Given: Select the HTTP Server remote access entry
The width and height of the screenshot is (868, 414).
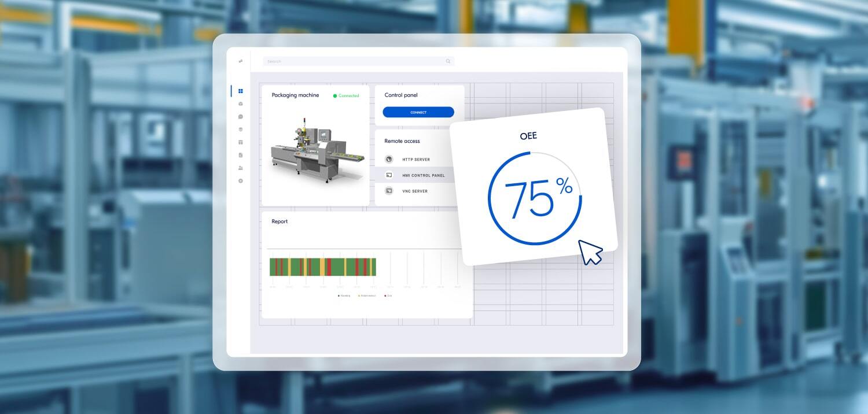Looking at the screenshot, I should click(415, 160).
